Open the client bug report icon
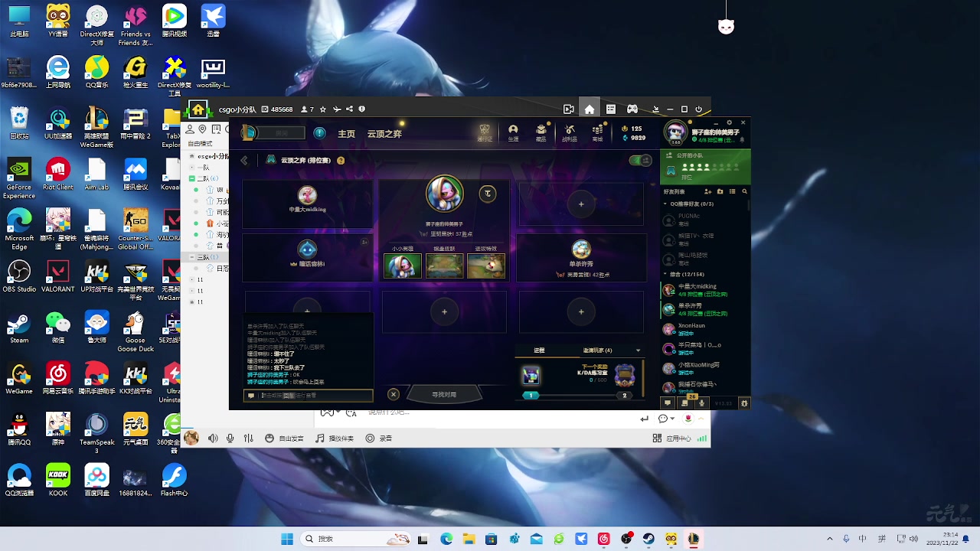980x551 pixels. 744,403
